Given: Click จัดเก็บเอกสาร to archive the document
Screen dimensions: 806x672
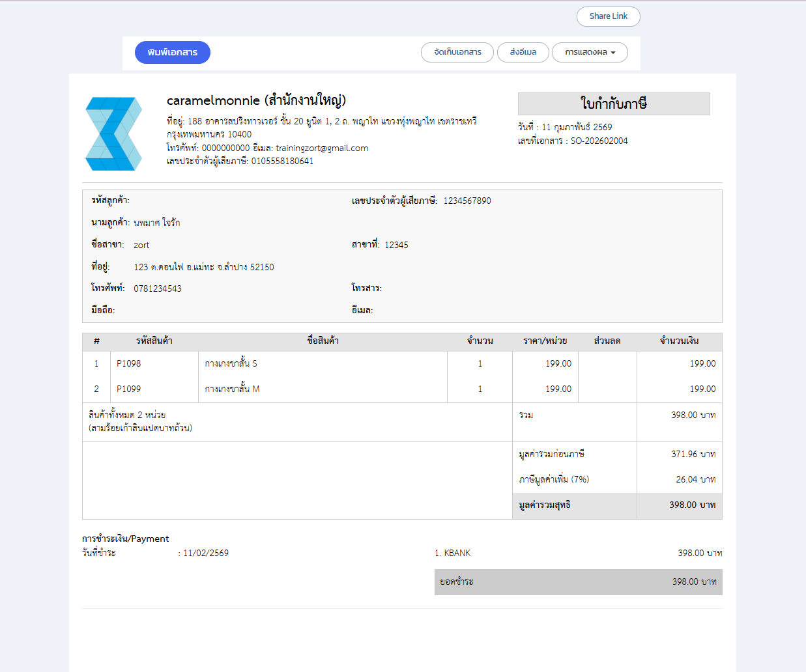Looking at the screenshot, I should [457, 52].
